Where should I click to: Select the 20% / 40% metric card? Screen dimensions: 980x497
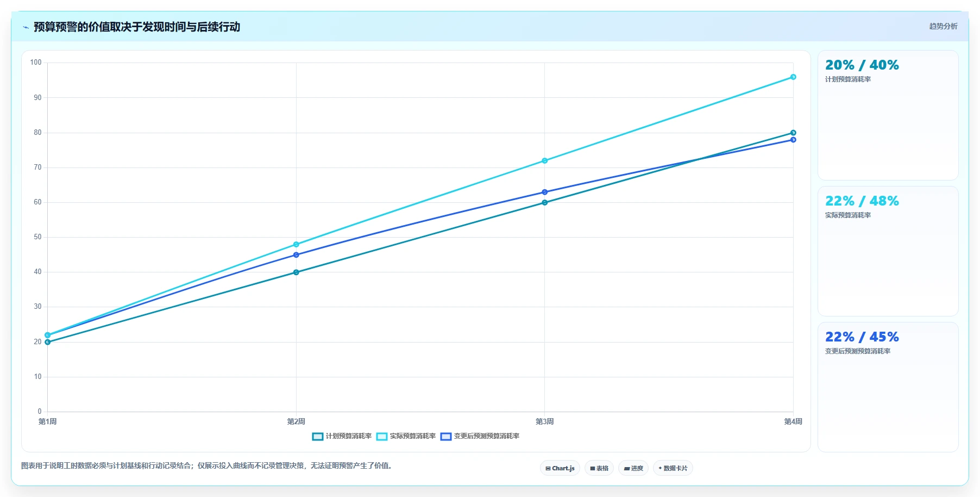click(x=888, y=115)
